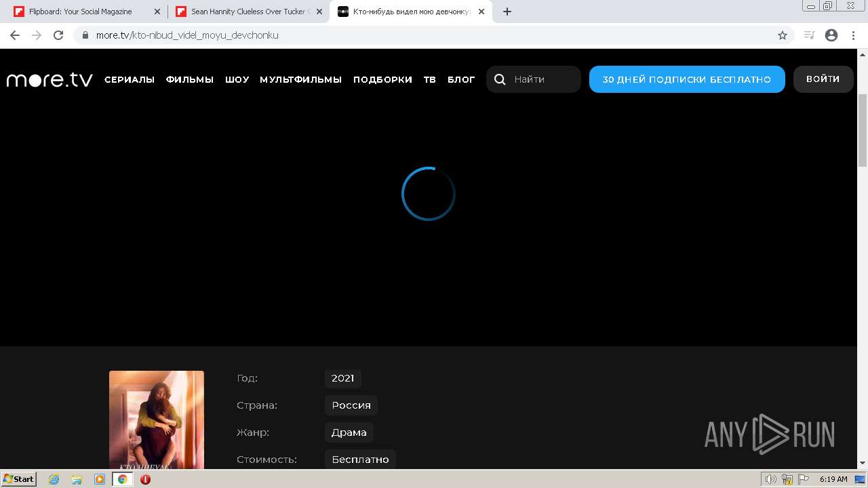Screen dimensions: 868x488
Task: Open a new browser tab
Action: [x=507, y=12]
